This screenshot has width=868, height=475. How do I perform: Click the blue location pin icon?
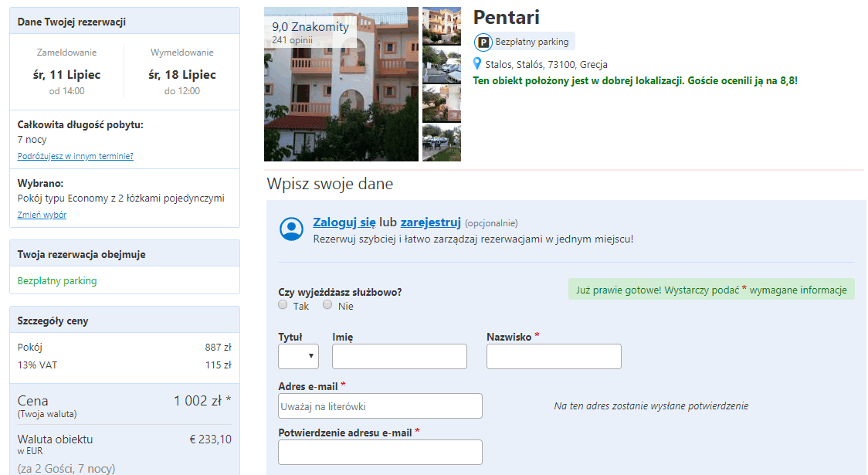(477, 63)
